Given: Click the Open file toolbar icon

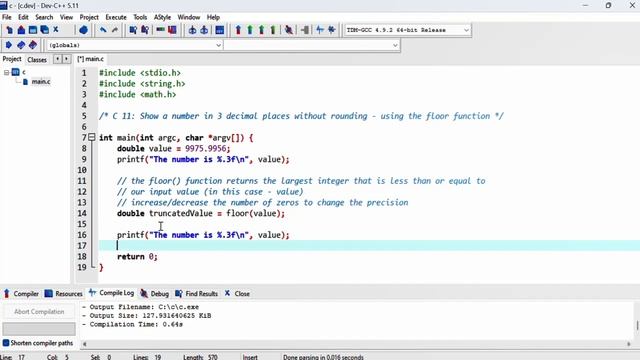Looking at the screenshot, I should pyautogui.click(x=21, y=30).
